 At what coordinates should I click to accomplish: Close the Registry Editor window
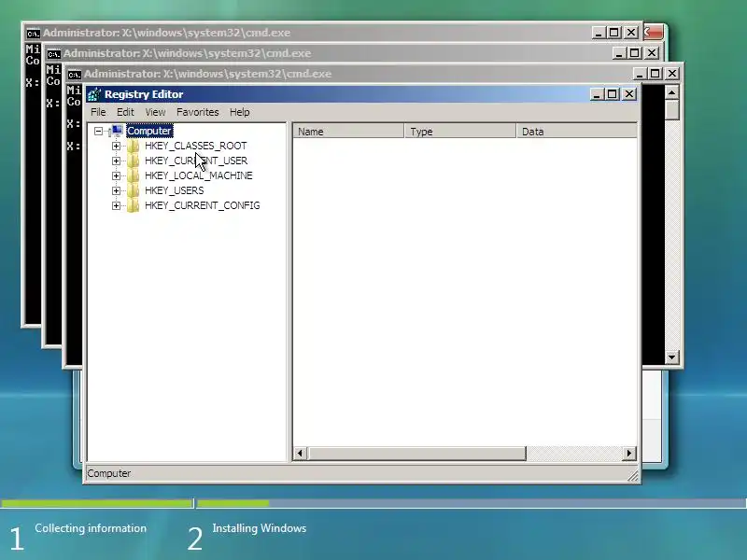[x=629, y=94]
